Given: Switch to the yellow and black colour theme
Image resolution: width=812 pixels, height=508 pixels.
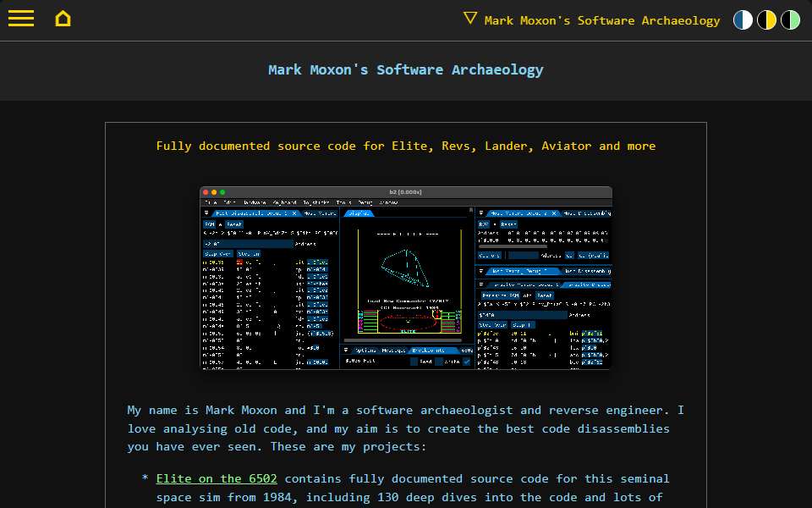Looking at the screenshot, I should pyautogui.click(x=766, y=19).
